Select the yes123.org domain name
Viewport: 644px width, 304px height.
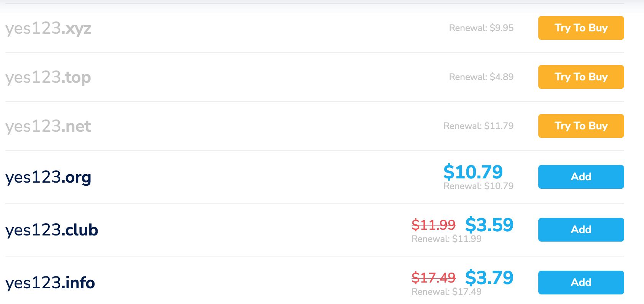48,178
